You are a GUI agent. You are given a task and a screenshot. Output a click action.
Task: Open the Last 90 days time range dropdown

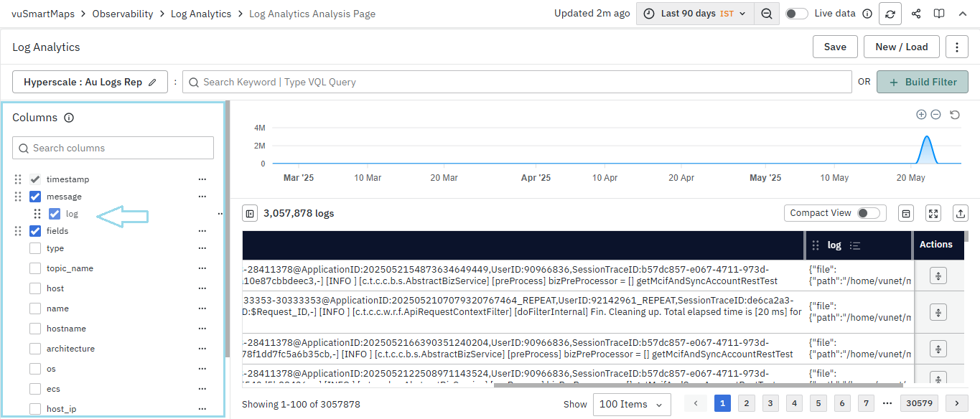click(695, 14)
